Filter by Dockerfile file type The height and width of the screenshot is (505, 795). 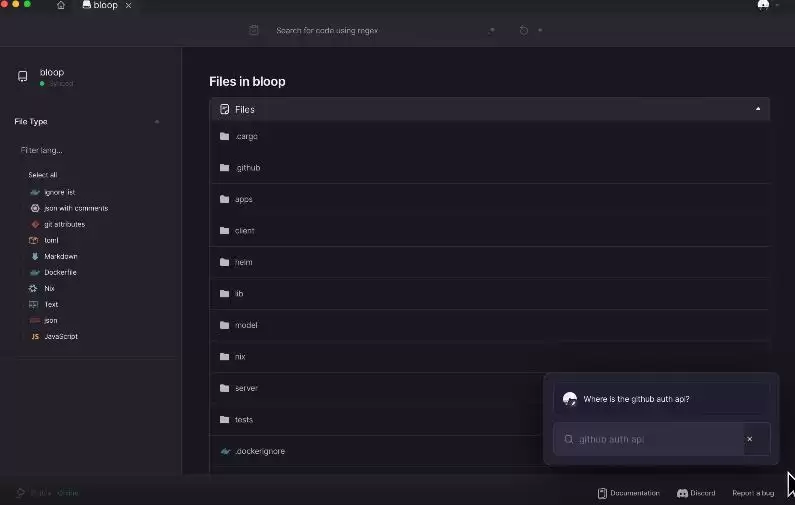(x=60, y=272)
